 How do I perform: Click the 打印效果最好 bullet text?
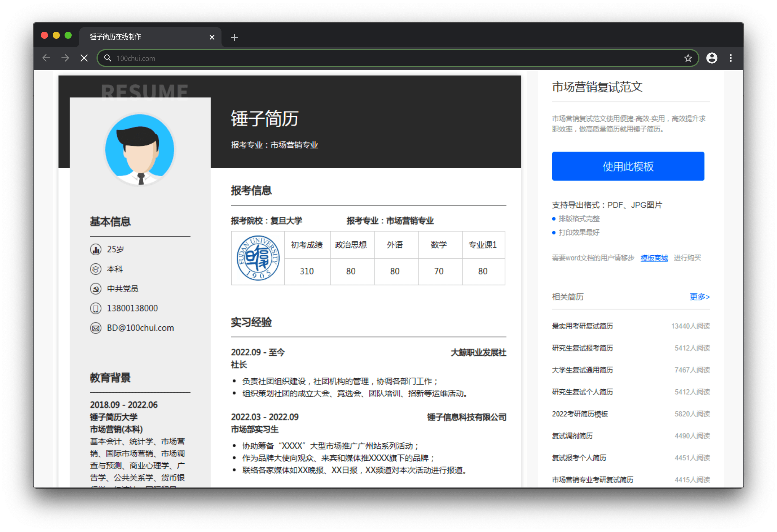pos(579,233)
